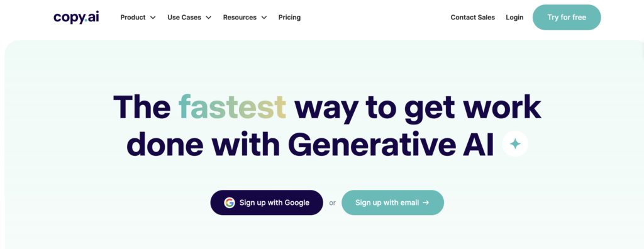Click the sparkle star icon beside Generative AI
The width and height of the screenshot is (644, 249).
(515, 144)
